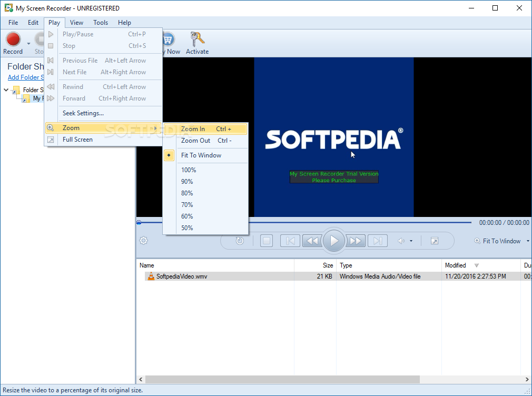Click the Buy Now cart icon

click(x=169, y=39)
